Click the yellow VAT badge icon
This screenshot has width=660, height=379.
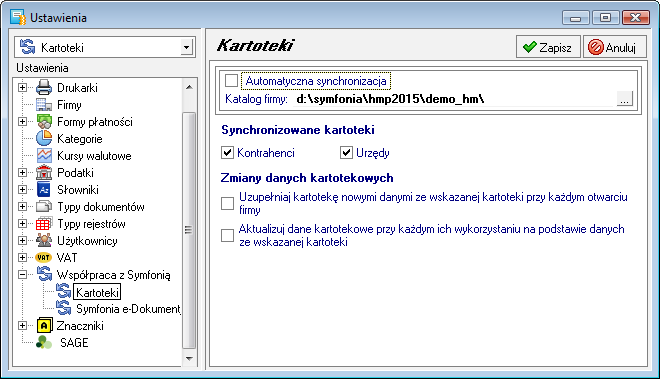pos(43,257)
